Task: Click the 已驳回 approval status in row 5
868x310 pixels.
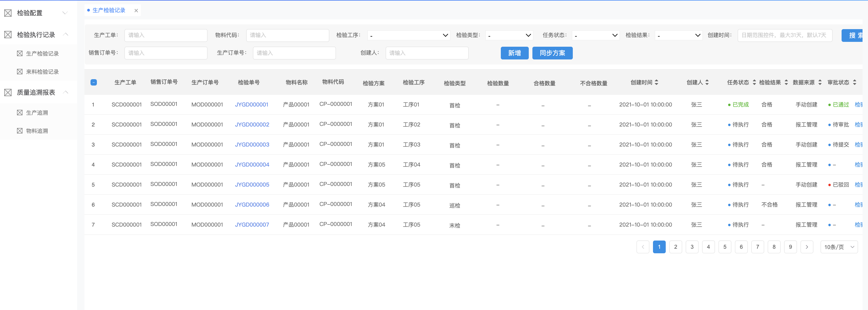Action: pos(841,185)
